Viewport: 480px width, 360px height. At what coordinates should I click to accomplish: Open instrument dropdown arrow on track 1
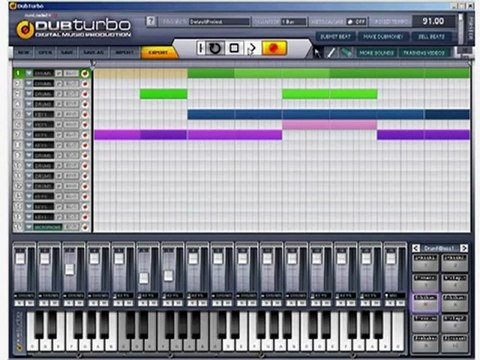click(29, 73)
